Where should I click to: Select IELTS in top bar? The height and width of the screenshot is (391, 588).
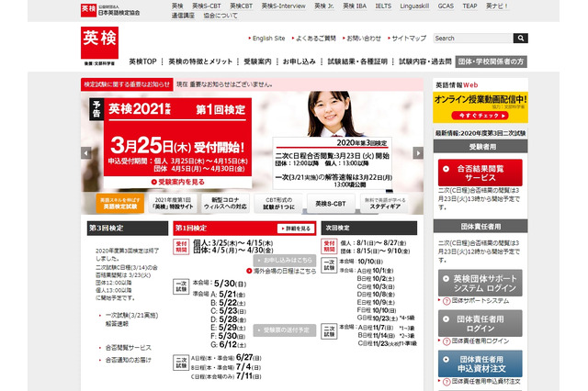pos(383,6)
